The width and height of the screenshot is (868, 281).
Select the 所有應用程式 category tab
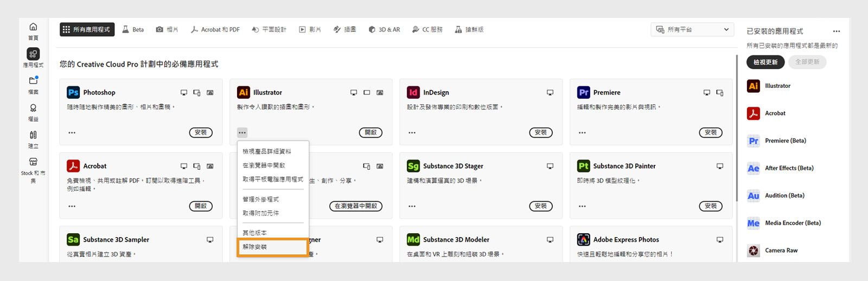tap(87, 29)
